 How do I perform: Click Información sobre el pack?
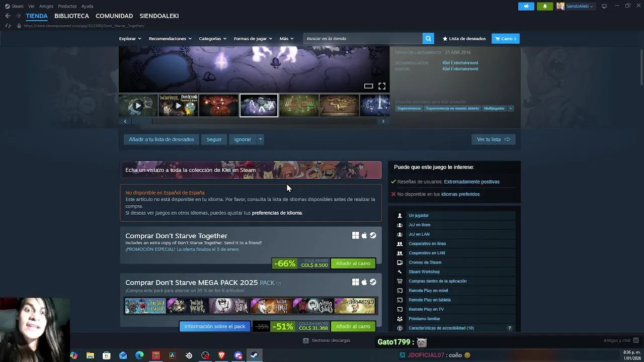tap(215, 326)
